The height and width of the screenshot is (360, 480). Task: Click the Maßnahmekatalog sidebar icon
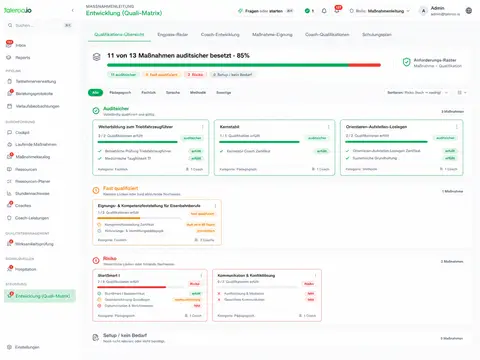click(9, 157)
